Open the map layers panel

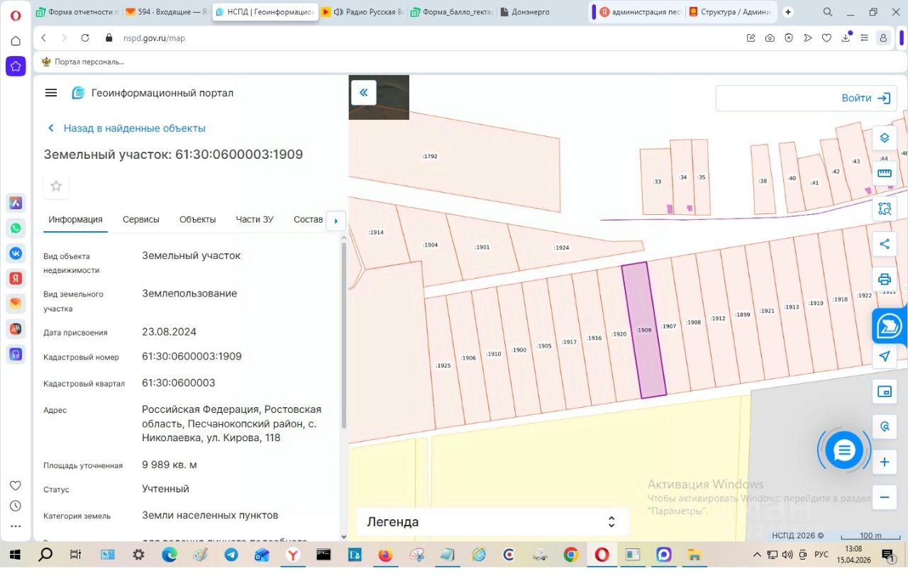[884, 138]
